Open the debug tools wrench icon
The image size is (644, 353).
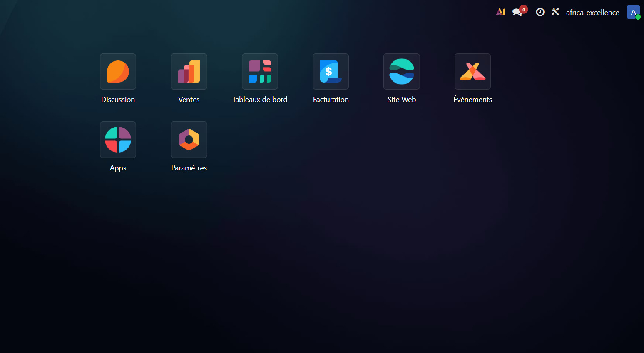[x=555, y=12]
